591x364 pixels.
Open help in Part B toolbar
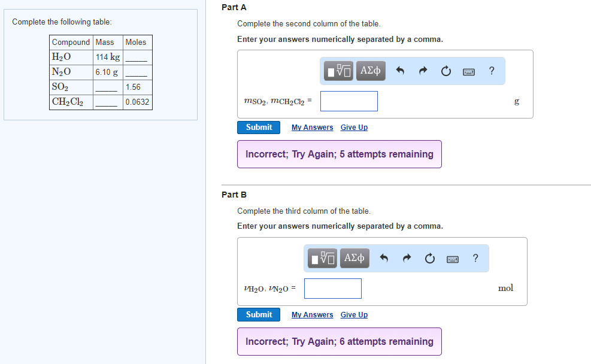(x=475, y=258)
